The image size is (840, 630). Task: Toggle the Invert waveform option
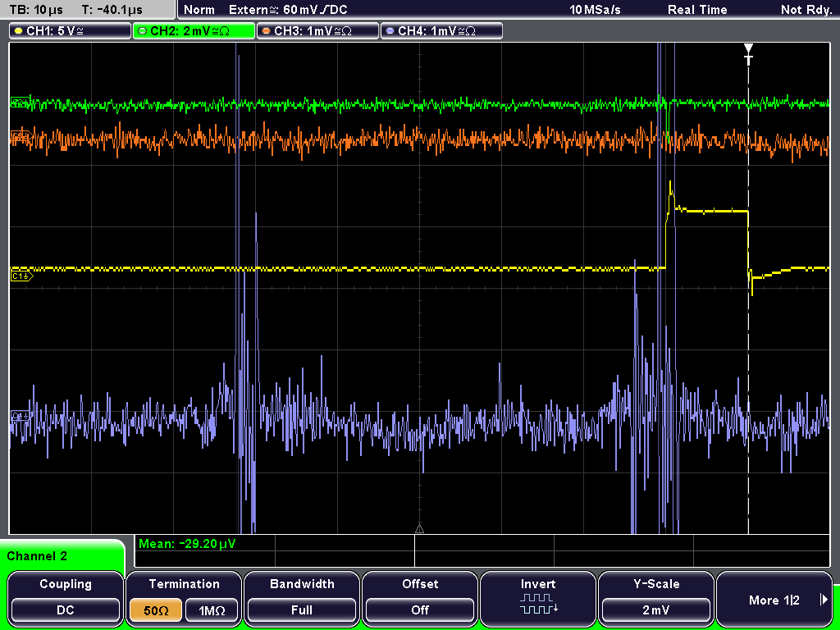[538, 598]
